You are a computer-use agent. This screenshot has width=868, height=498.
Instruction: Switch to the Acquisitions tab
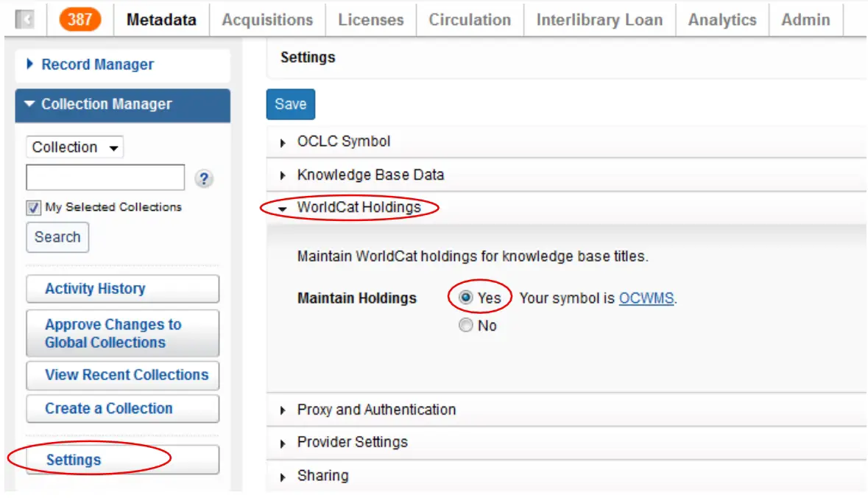click(x=267, y=20)
